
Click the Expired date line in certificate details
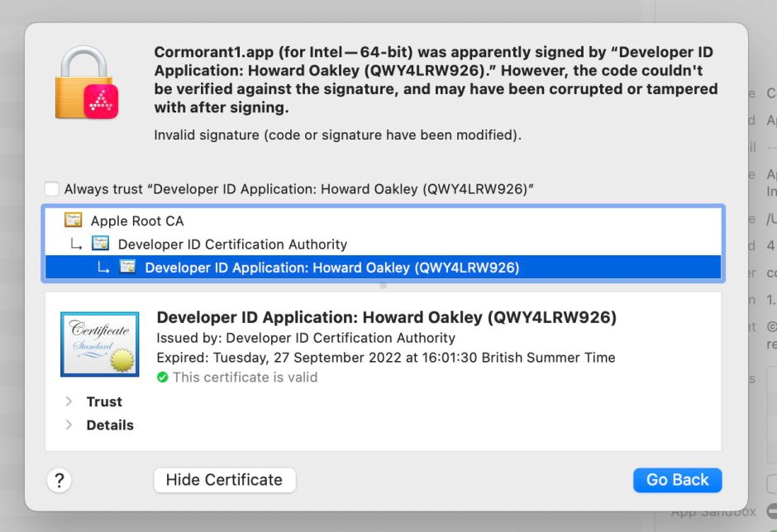(x=386, y=358)
